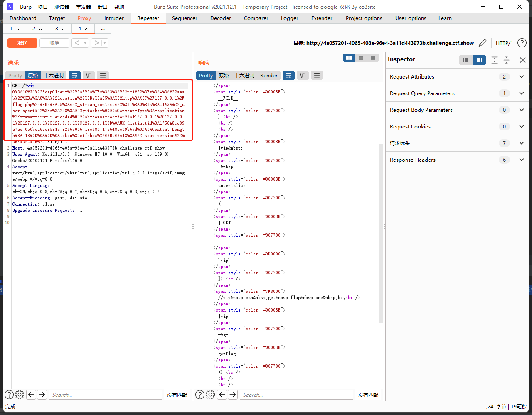532x415 pixels.
Task: Toggle response word wrap icon
Action: point(288,75)
